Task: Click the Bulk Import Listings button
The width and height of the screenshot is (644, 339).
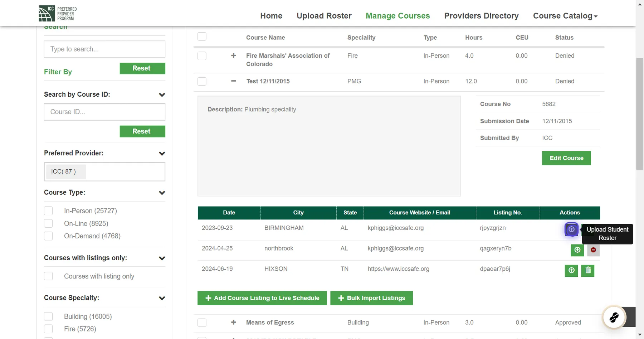Action: (x=371, y=298)
